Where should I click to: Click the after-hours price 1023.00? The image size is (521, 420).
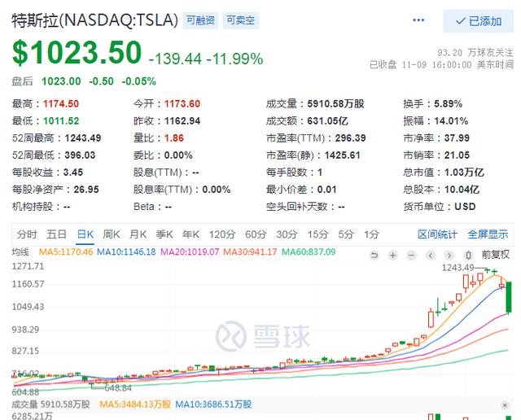(x=61, y=81)
